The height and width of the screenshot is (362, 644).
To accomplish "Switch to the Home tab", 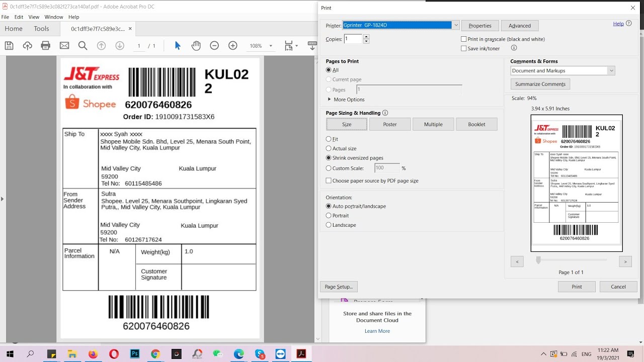I will coord(14,29).
